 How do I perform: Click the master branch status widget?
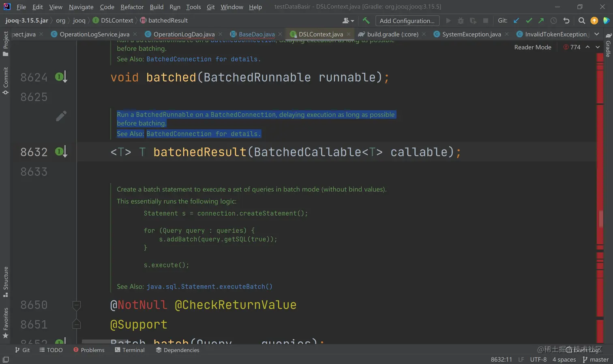[x=596, y=360]
